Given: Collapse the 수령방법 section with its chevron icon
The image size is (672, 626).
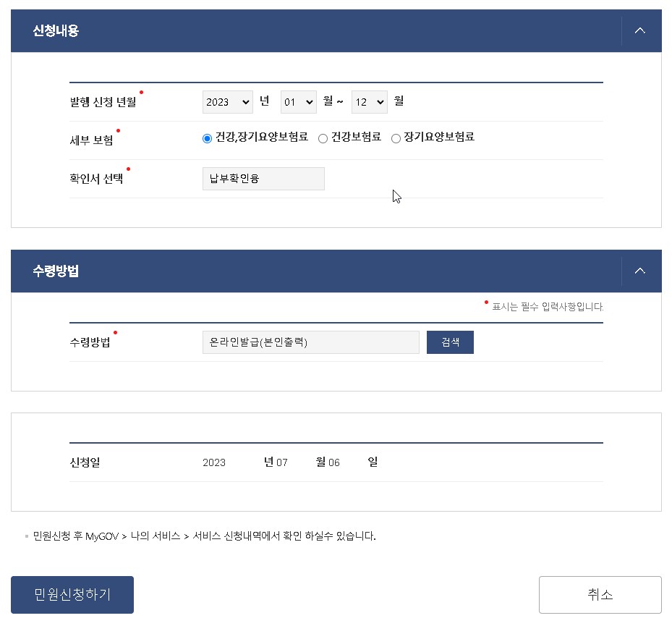Looking at the screenshot, I should tap(639, 270).
